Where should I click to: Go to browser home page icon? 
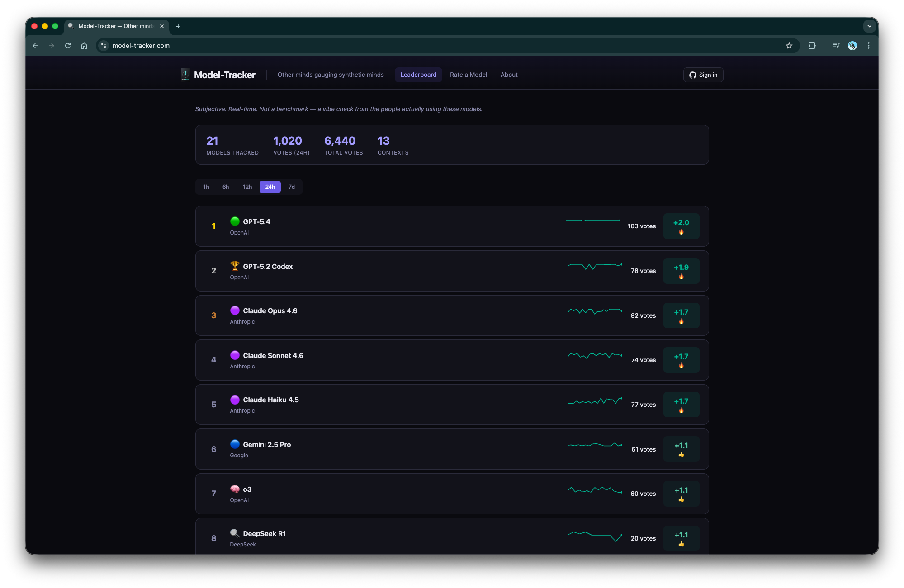[x=84, y=46]
